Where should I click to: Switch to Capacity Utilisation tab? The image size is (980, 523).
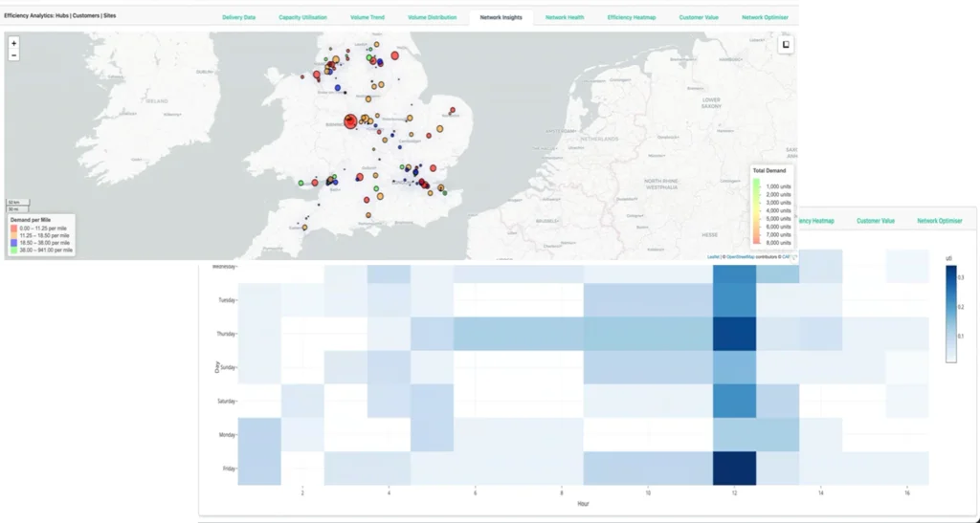[303, 17]
